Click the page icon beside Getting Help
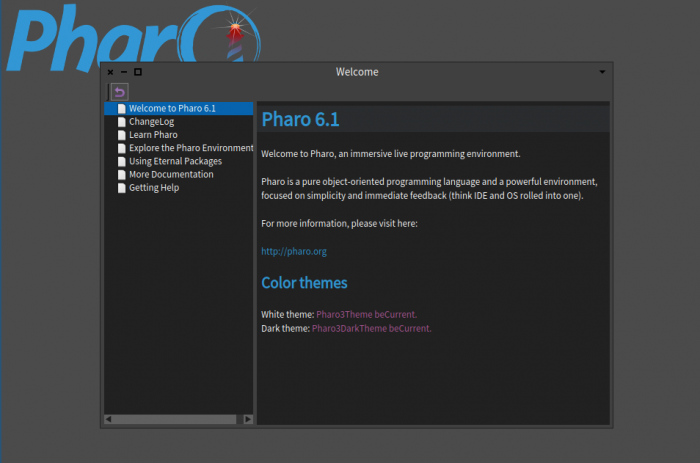This screenshot has width=700, height=463. click(x=121, y=188)
